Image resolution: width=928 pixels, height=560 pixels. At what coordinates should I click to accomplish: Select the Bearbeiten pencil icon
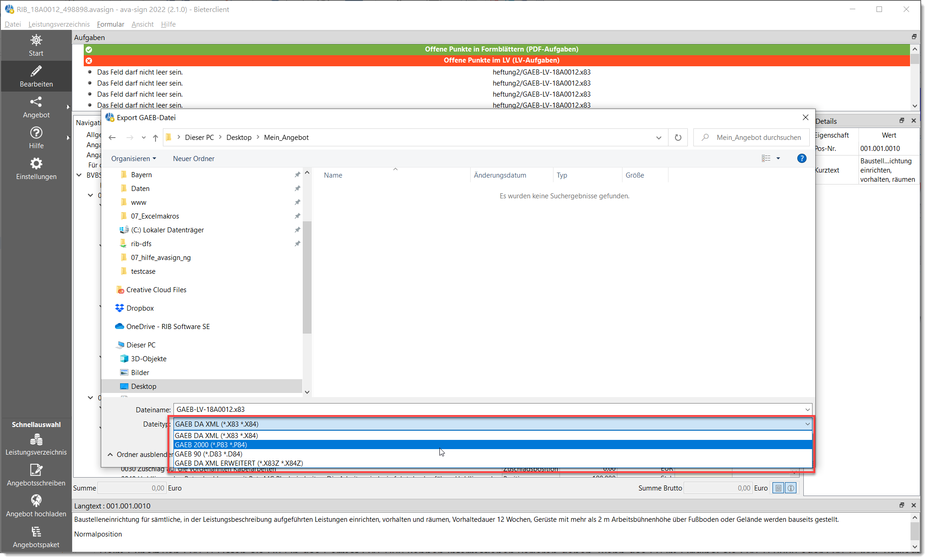(36, 71)
